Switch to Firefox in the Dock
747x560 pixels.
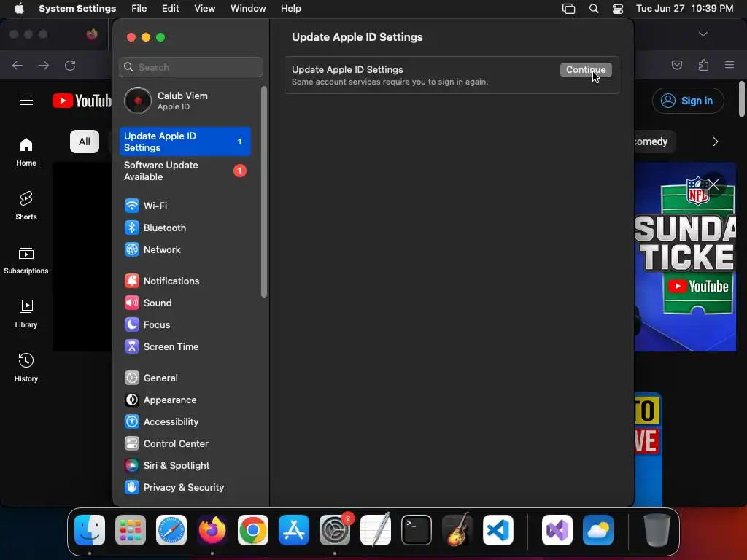(x=212, y=530)
